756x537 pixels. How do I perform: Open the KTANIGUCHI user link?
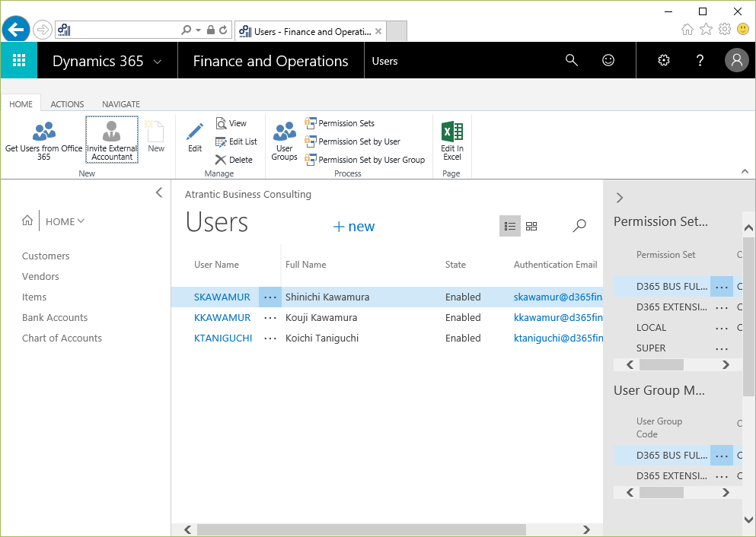pyautogui.click(x=223, y=338)
